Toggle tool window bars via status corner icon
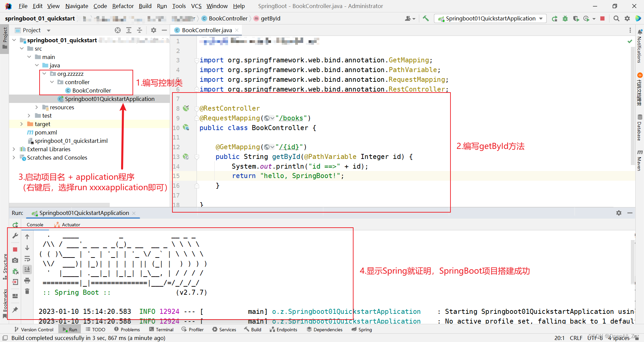This screenshot has width=644, height=342. (x=5, y=338)
